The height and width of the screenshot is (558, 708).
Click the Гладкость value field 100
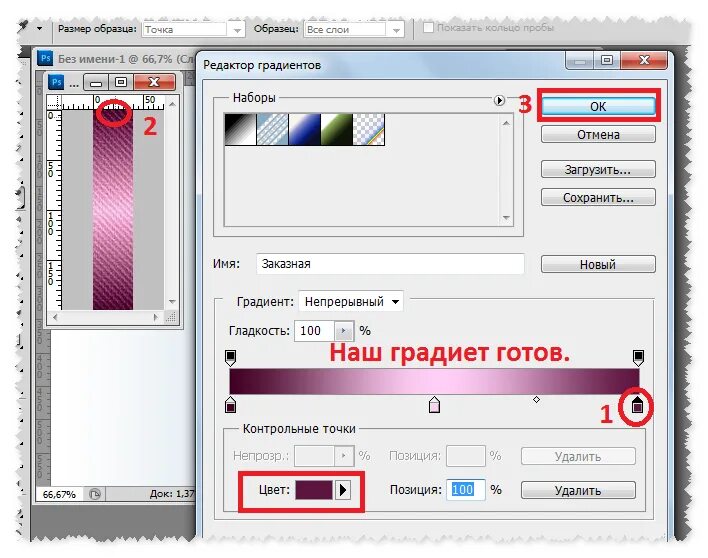click(314, 331)
